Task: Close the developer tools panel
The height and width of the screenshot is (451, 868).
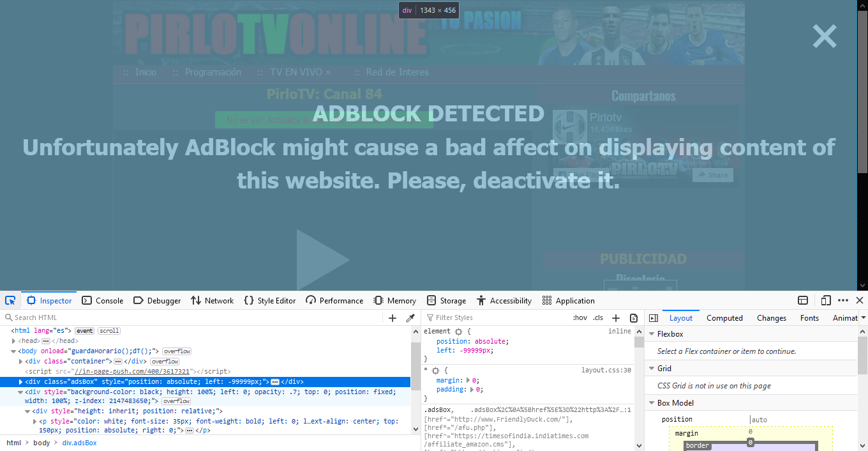Action: (x=860, y=300)
